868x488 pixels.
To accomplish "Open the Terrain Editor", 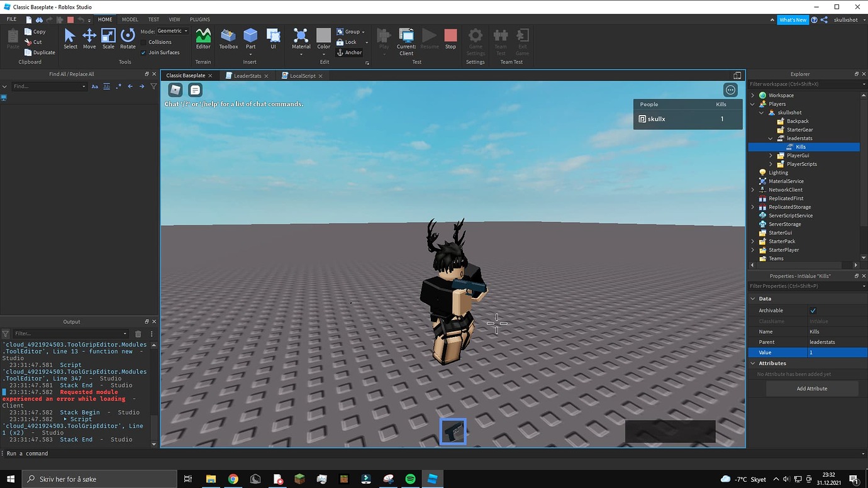I will (x=203, y=39).
